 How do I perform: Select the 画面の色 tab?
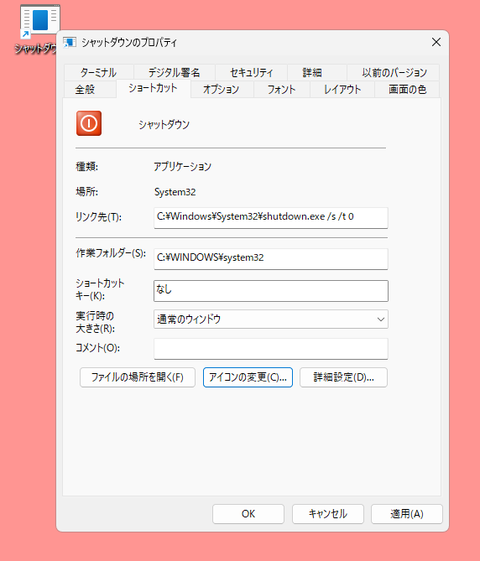coord(407,89)
